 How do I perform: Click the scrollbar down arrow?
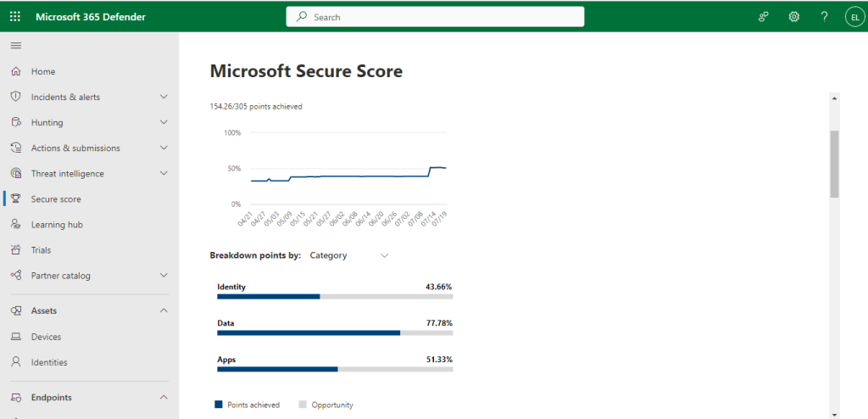[x=834, y=414]
